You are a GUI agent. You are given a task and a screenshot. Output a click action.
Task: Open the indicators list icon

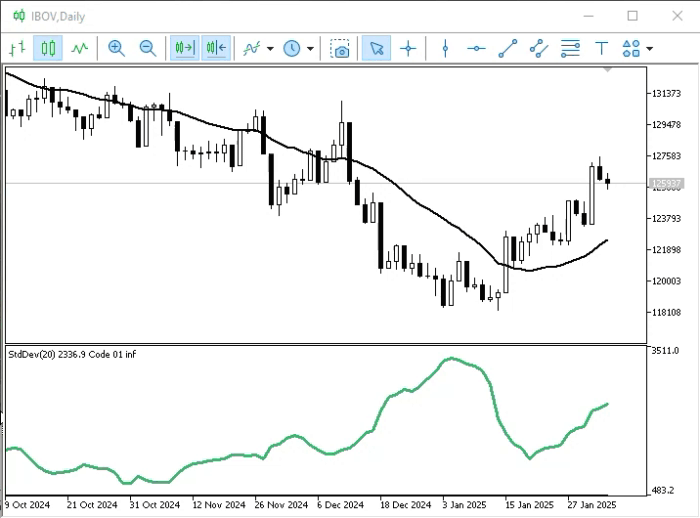tap(251, 48)
